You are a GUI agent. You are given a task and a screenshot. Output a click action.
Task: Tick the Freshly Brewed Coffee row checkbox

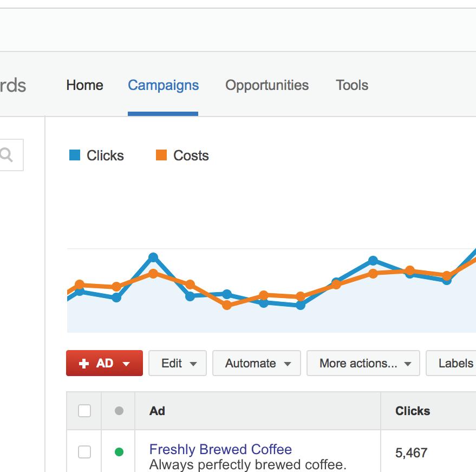pos(84,452)
